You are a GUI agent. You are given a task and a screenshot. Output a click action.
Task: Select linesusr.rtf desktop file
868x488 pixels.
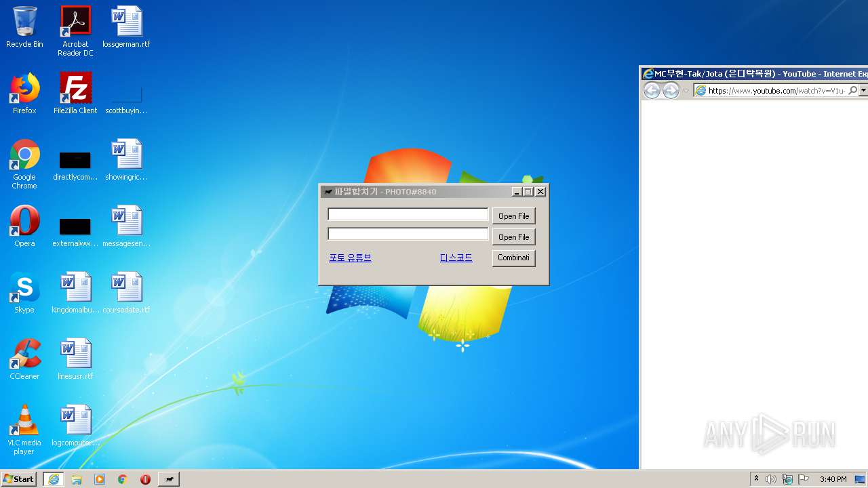point(75,359)
